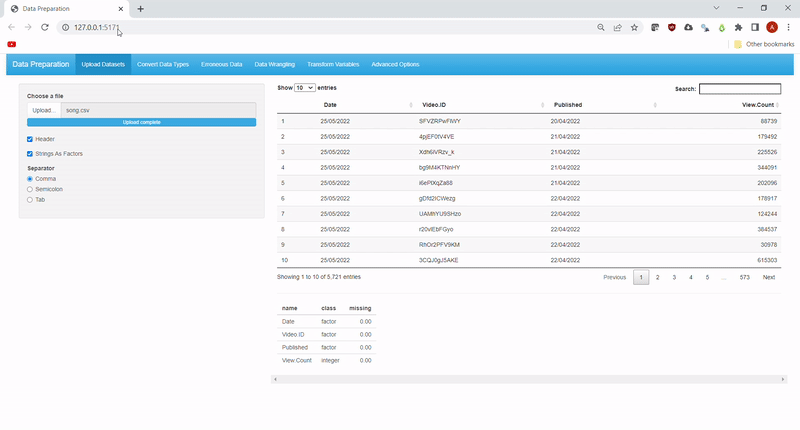
Task: Click Published date 20/04/2022 cell
Action: tap(565, 121)
